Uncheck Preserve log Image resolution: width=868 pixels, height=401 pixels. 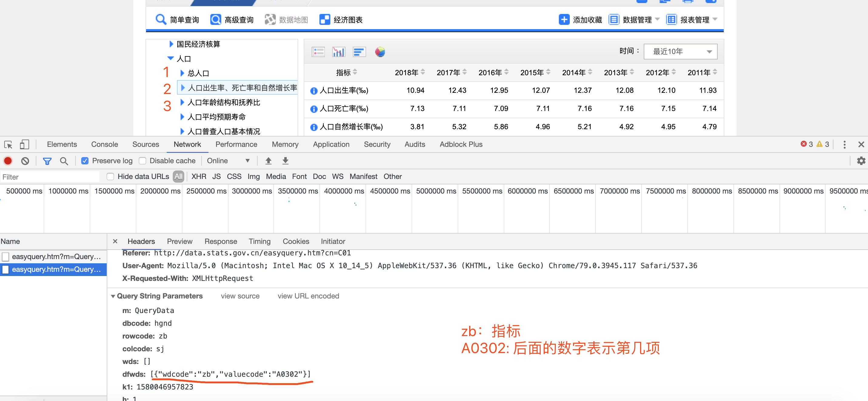click(85, 161)
